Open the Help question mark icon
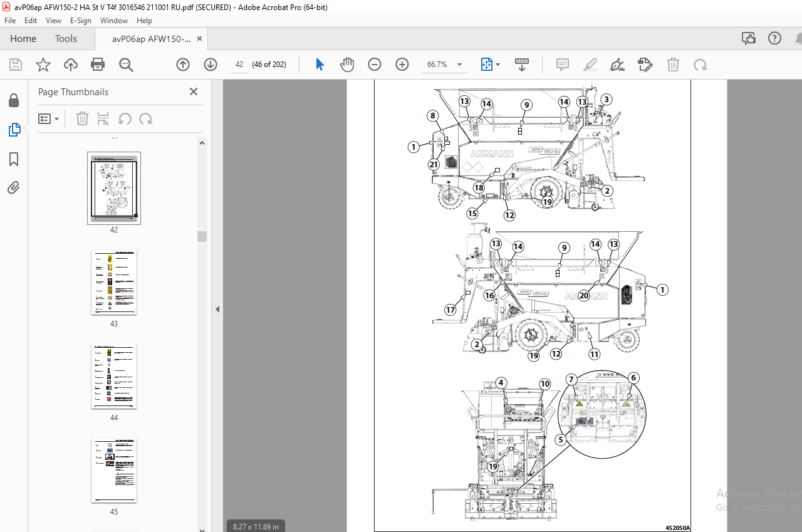The image size is (802, 532). (x=774, y=39)
